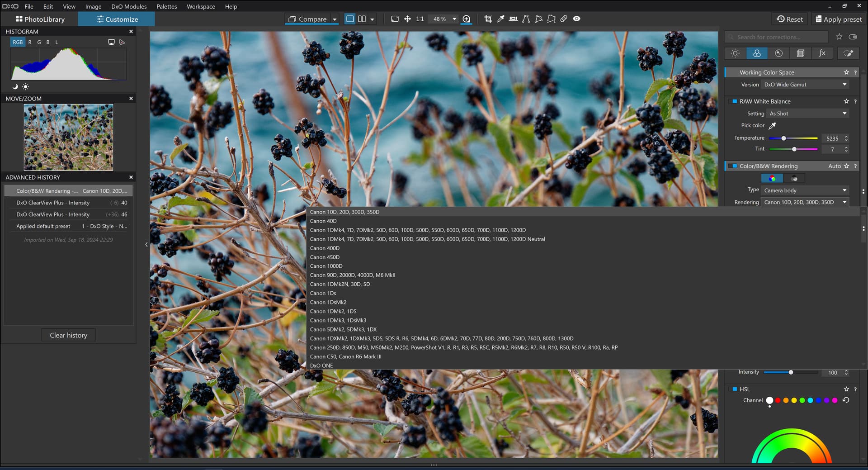This screenshot has height=470, width=868.
Task: Activate the Horizon straightening tool
Action: [513, 19]
